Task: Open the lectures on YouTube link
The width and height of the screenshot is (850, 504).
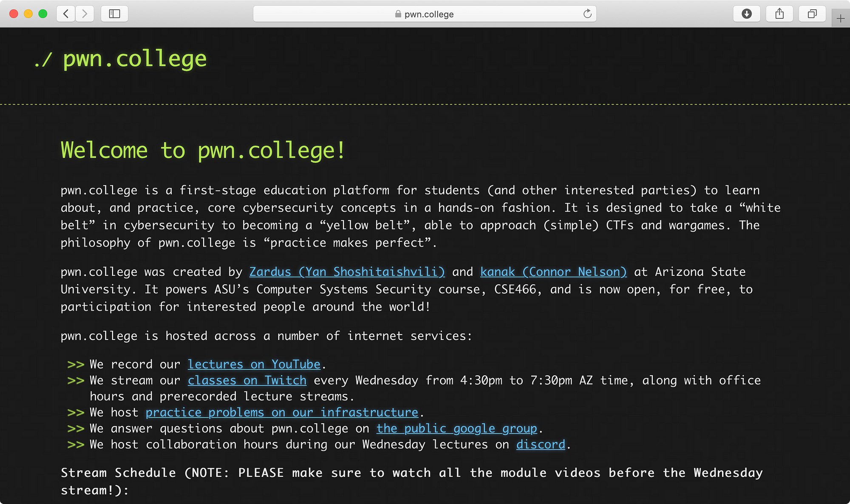Action: pyautogui.click(x=254, y=364)
